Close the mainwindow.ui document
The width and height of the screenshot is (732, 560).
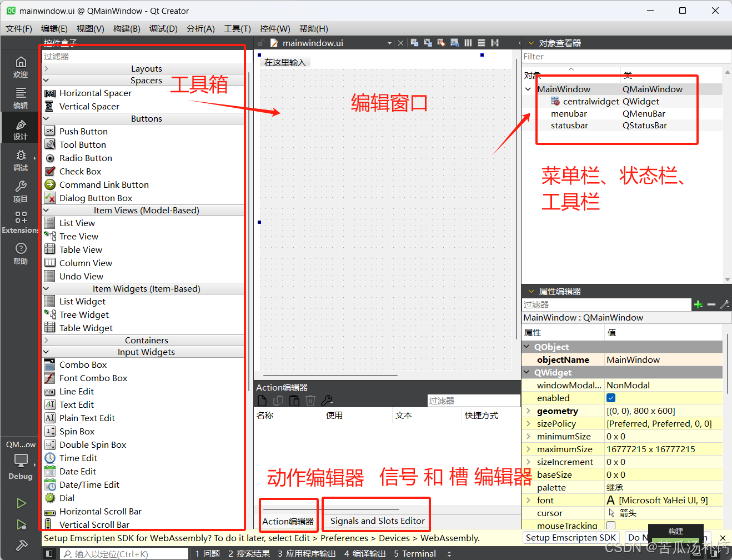coord(400,43)
